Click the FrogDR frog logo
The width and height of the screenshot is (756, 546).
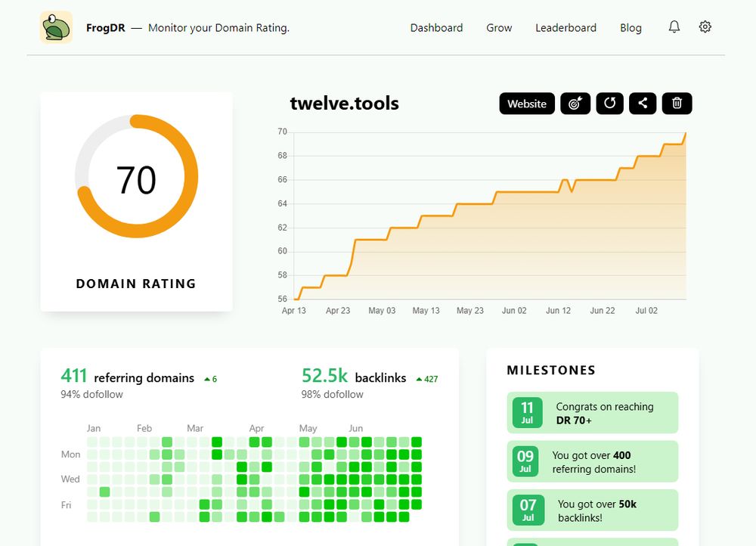(x=56, y=27)
